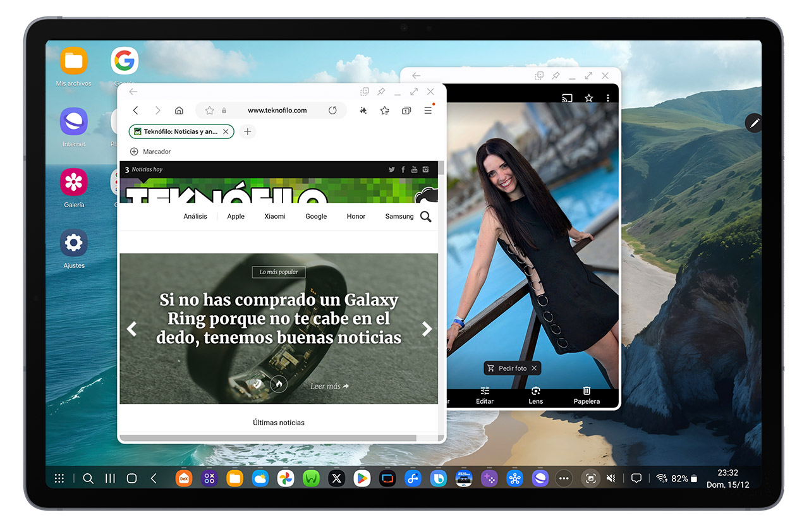The width and height of the screenshot is (809, 532).
Task: Move photo to Papelera (trash)
Action: [x=586, y=395]
